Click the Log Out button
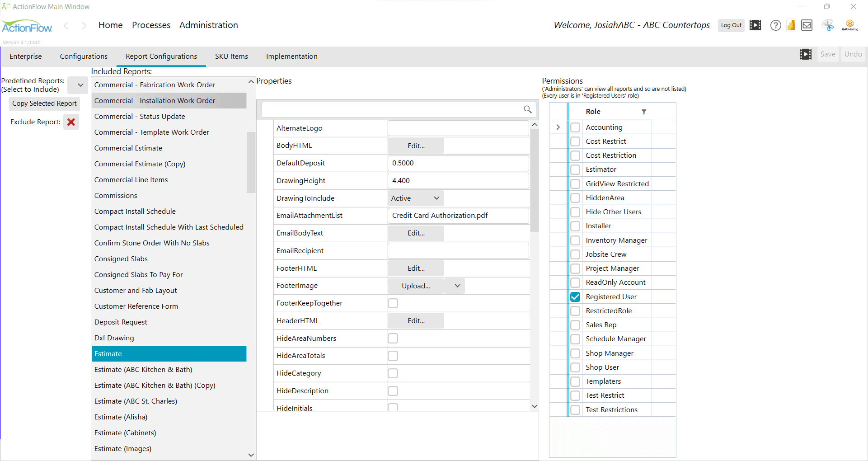This screenshot has width=868, height=461. coord(731,25)
